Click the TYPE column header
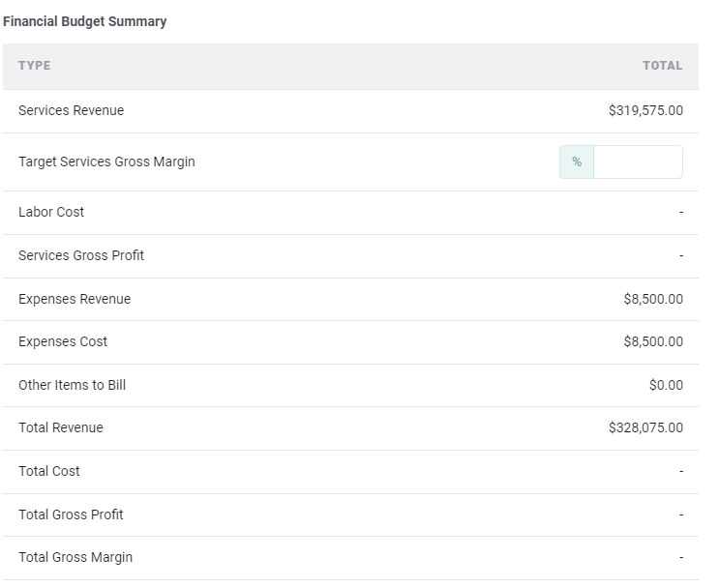 35,66
